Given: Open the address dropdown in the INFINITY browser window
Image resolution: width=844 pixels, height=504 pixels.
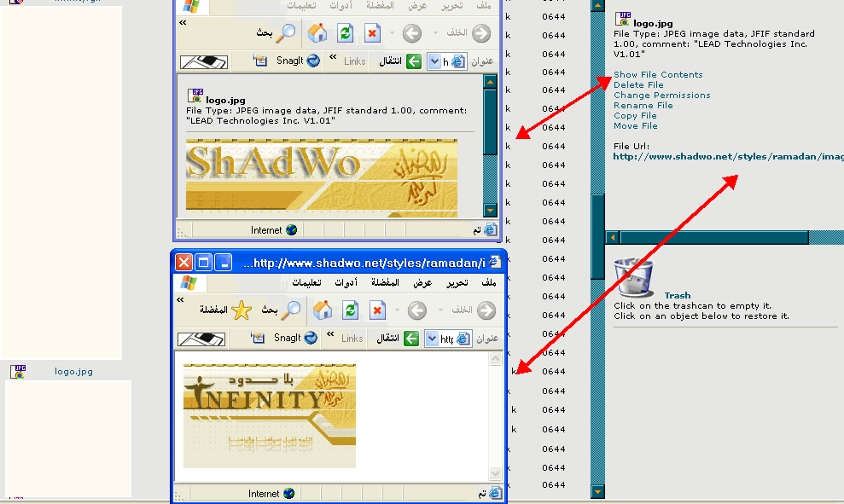Looking at the screenshot, I should click(432, 339).
